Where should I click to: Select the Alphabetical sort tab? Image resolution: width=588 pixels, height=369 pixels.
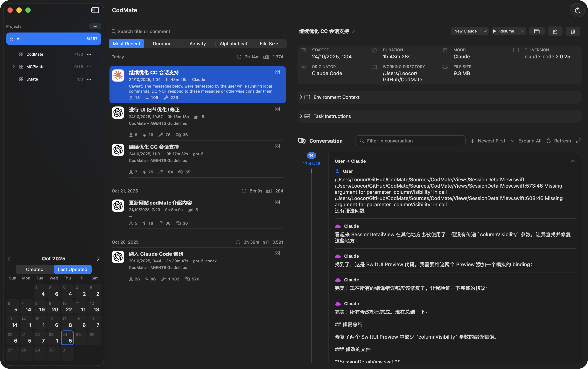coord(233,43)
